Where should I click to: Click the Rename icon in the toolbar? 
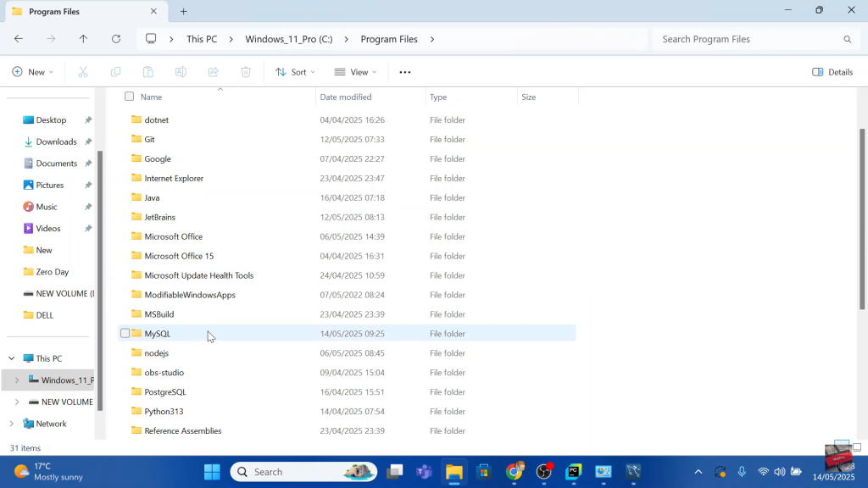[181, 72]
